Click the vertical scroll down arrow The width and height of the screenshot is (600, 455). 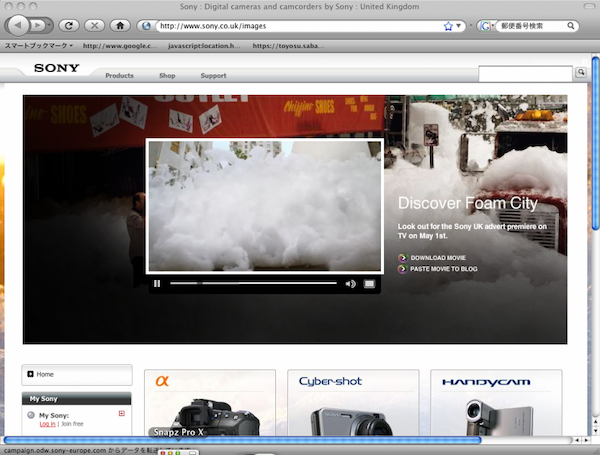tap(595, 431)
